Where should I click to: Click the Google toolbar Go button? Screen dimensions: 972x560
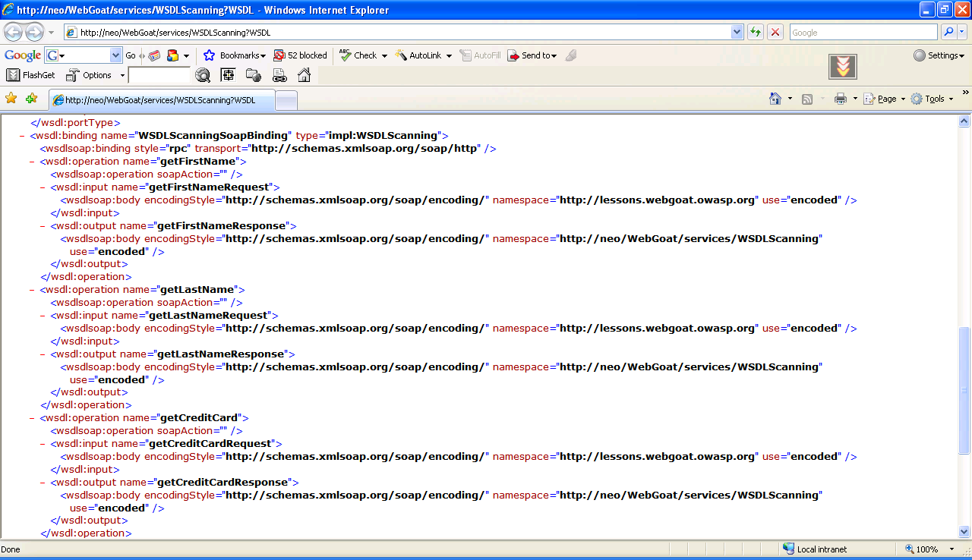click(x=131, y=55)
